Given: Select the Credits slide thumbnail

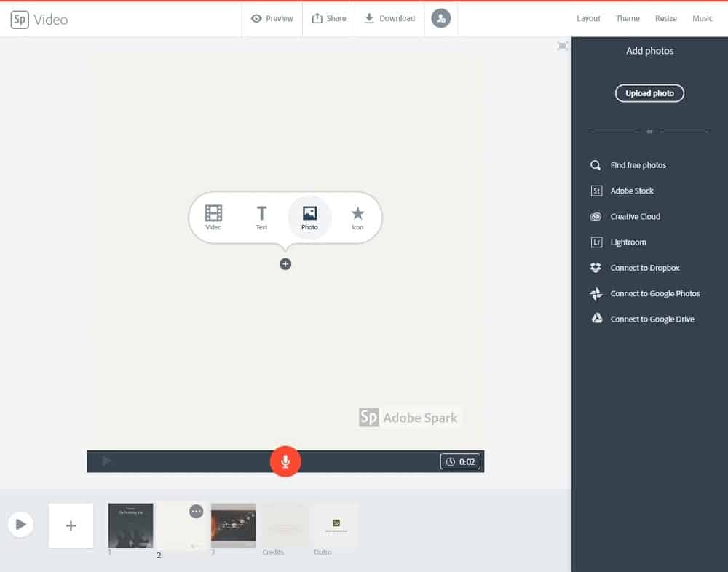Looking at the screenshot, I should click(x=285, y=525).
